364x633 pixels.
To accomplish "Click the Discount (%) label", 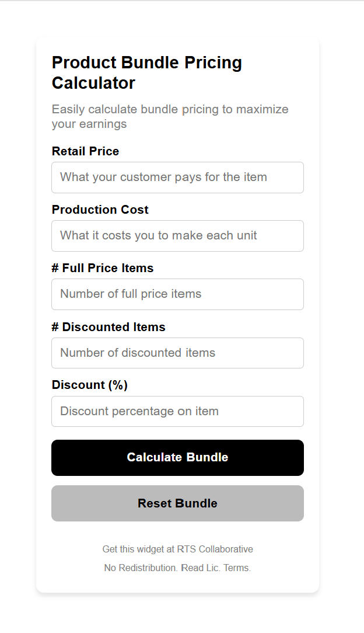I will (x=90, y=385).
